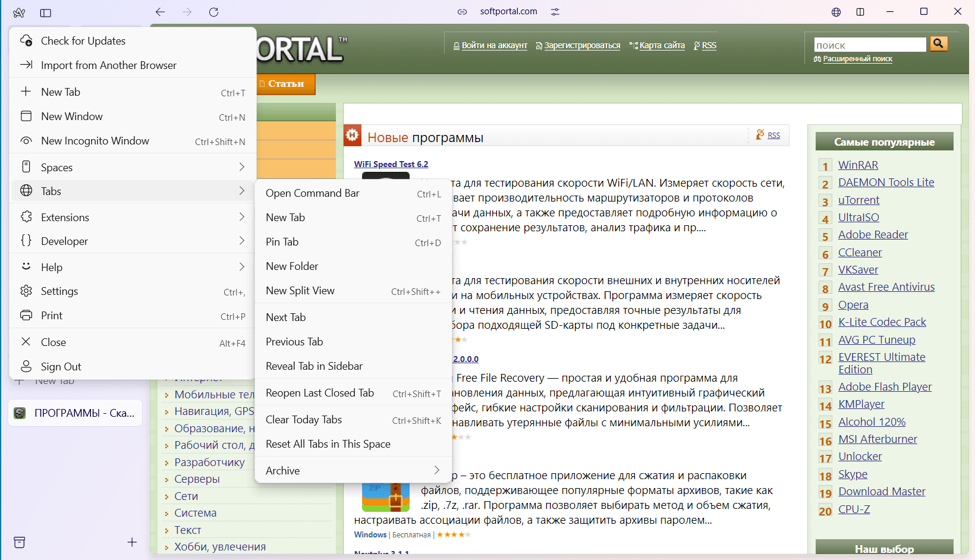975x560 pixels.
Task: Click the CPU-Z link in popular list
Action: point(854,509)
